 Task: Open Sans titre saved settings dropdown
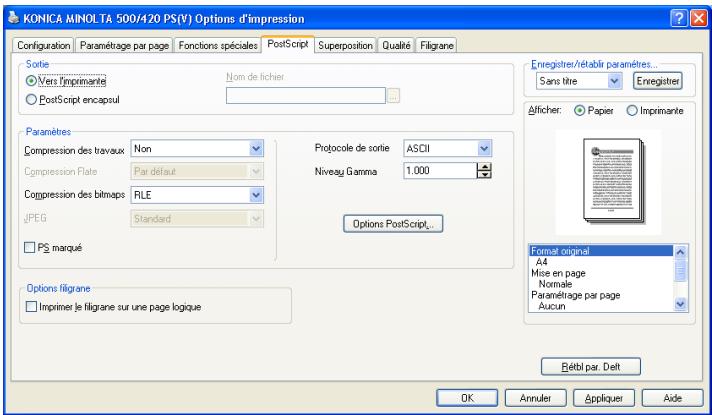[x=614, y=81]
